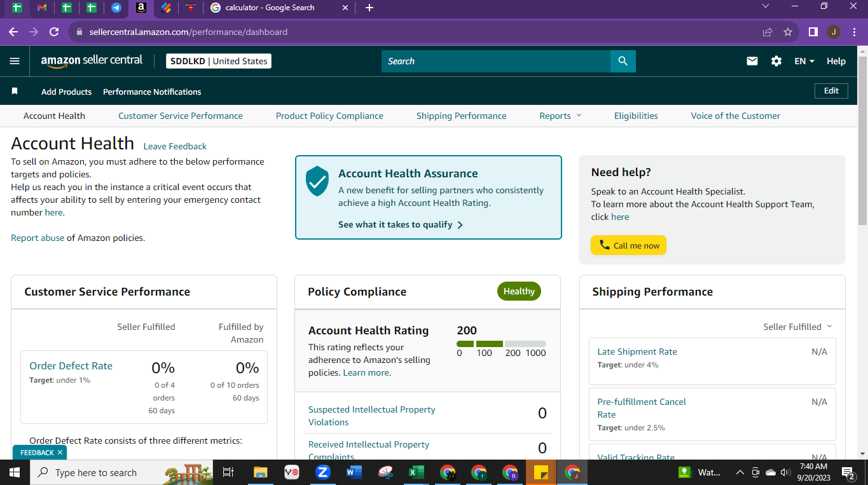Image resolution: width=868 pixels, height=485 pixels.
Task: Open the Chrome profile avatar J
Action: click(834, 32)
